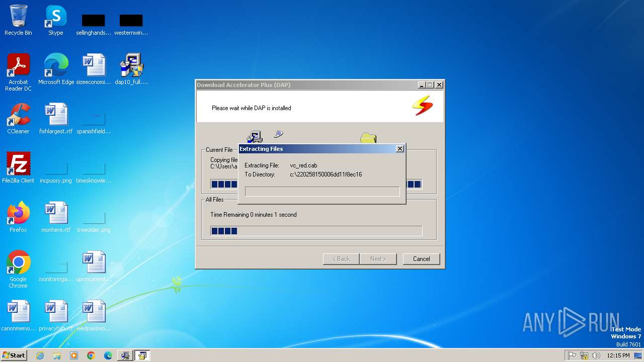
Task: Open the Windows Start menu
Action: tap(14, 355)
